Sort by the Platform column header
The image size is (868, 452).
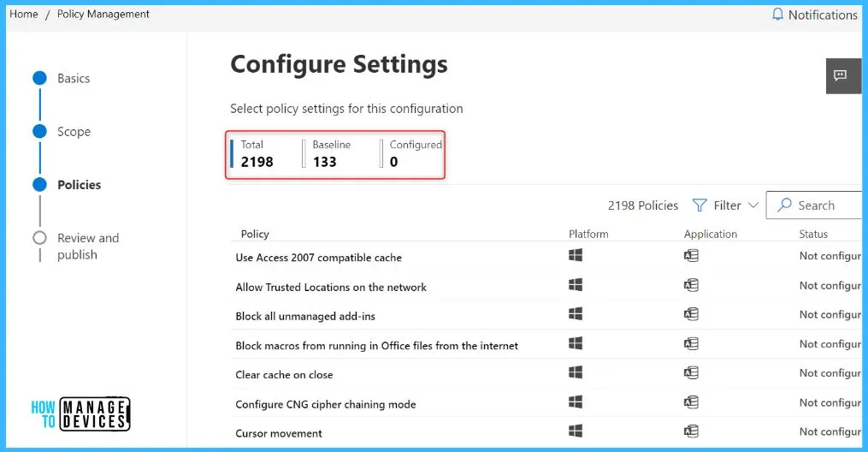(x=588, y=235)
